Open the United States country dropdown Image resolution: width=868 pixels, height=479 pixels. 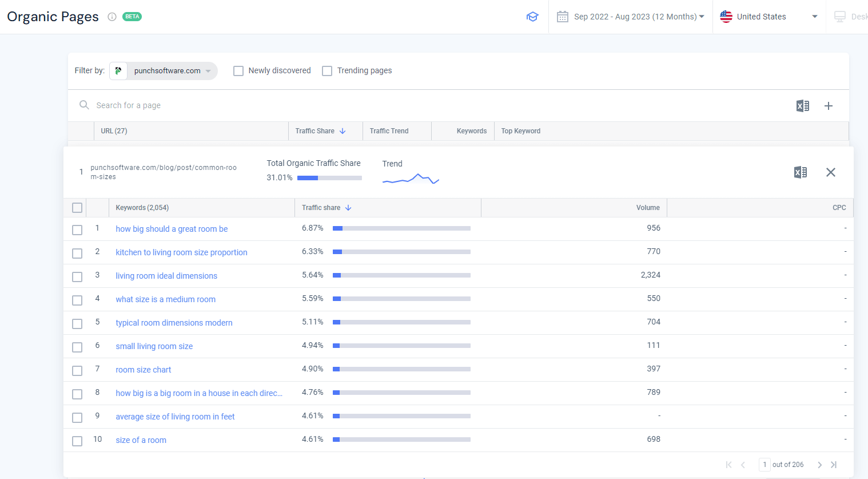[x=769, y=17]
